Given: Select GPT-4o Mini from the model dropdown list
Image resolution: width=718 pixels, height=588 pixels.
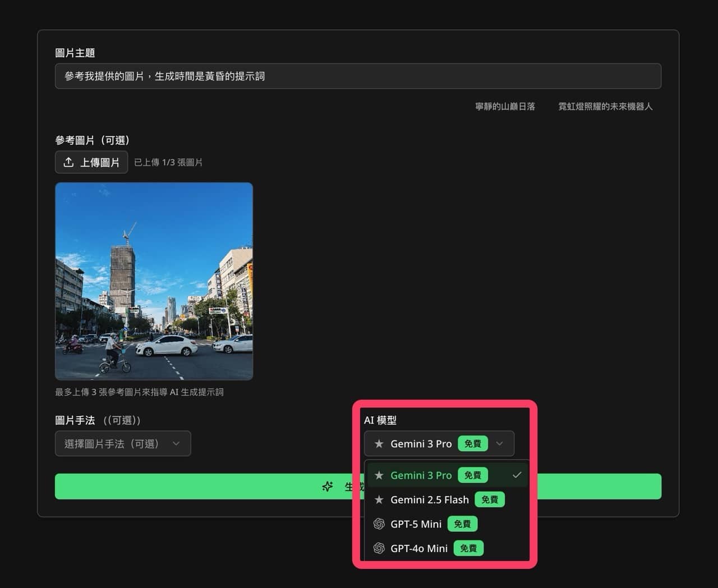Looking at the screenshot, I should point(418,548).
